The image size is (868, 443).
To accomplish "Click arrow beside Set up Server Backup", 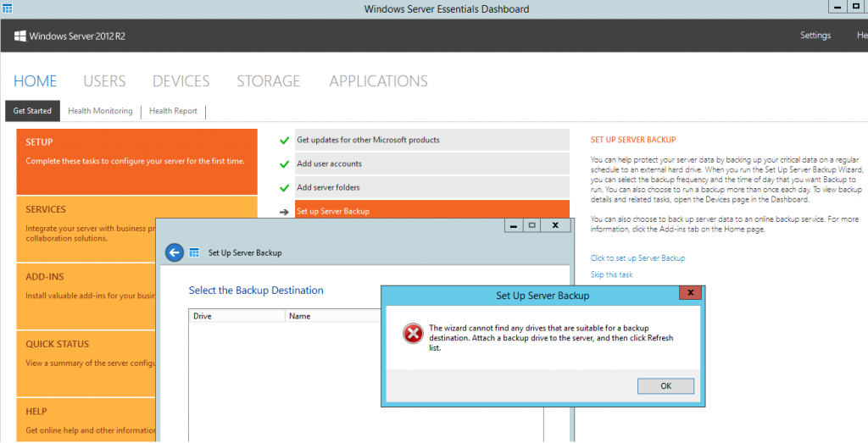I will coord(285,212).
